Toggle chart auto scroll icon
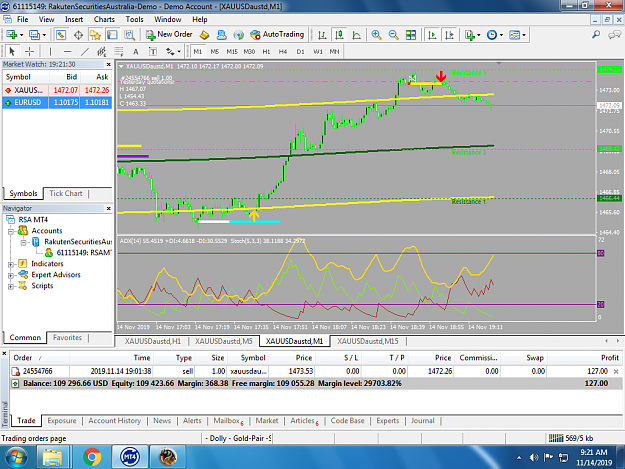 pyautogui.click(x=432, y=35)
